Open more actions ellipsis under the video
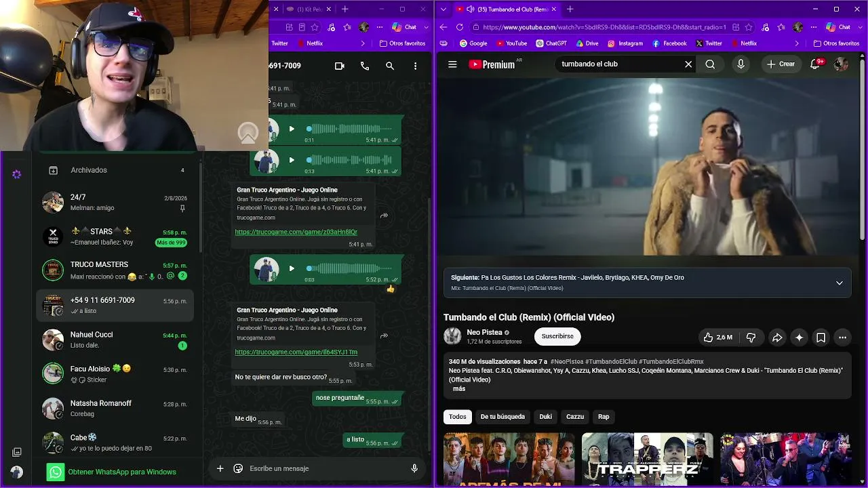 tap(842, 337)
